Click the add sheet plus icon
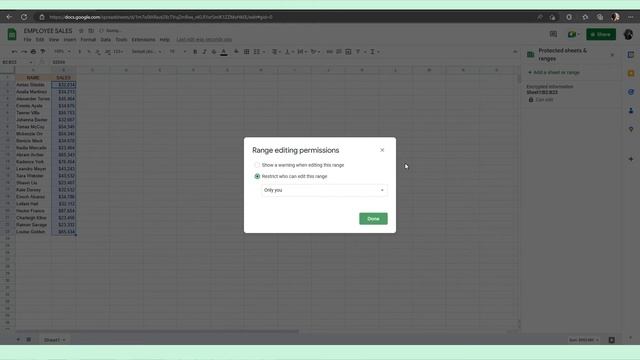This screenshot has height=360, width=640. [x=18, y=340]
